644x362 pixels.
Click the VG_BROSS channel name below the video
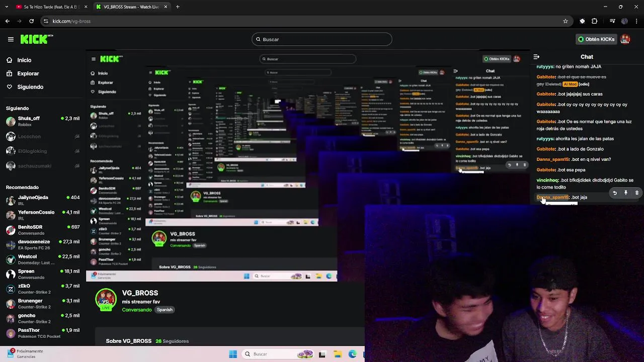(140, 293)
